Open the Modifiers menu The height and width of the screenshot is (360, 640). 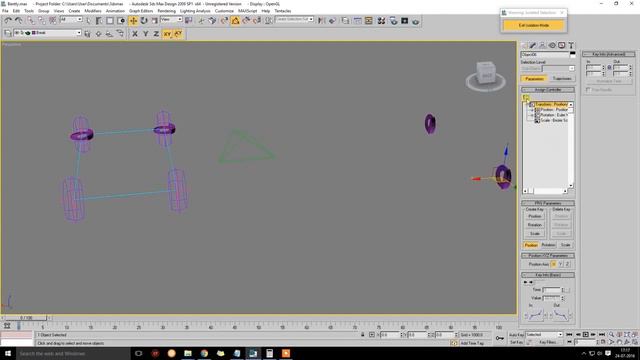tap(93, 11)
